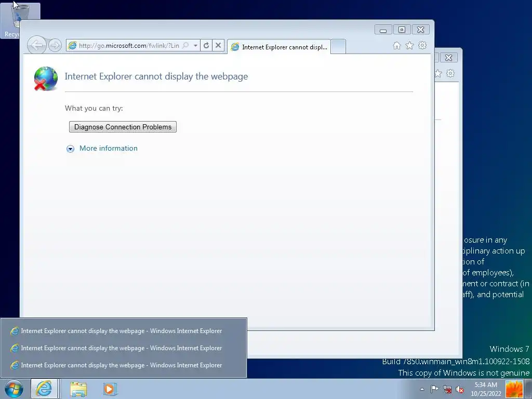Open Favorites with the star icon

click(409, 46)
